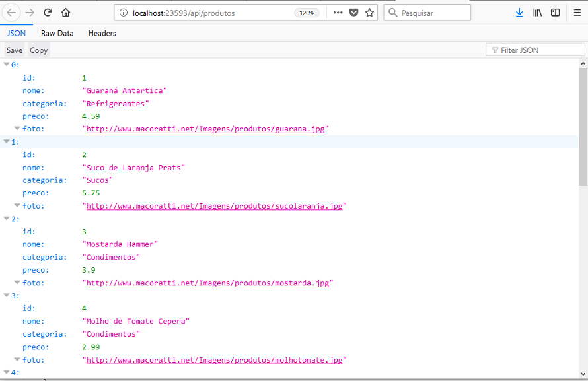The height and width of the screenshot is (381, 588).
Task: Copy the JSON response
Action: (x=38, y=50)
